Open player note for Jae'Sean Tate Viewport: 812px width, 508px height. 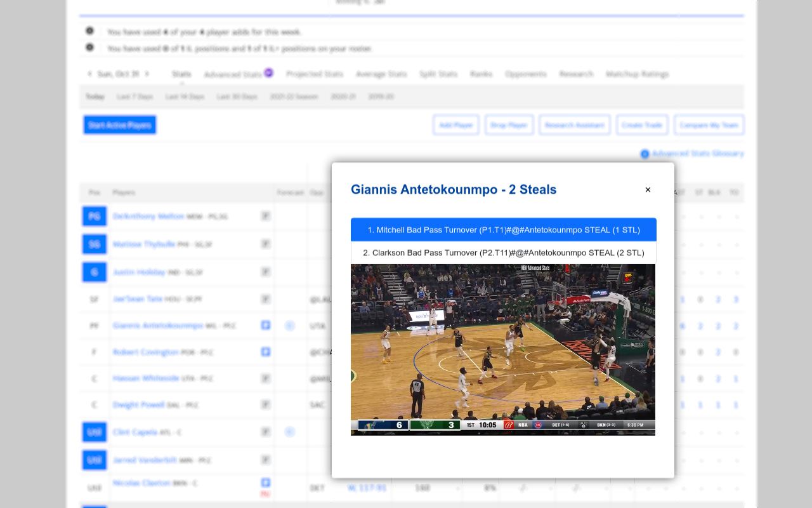tap(266, 298)
